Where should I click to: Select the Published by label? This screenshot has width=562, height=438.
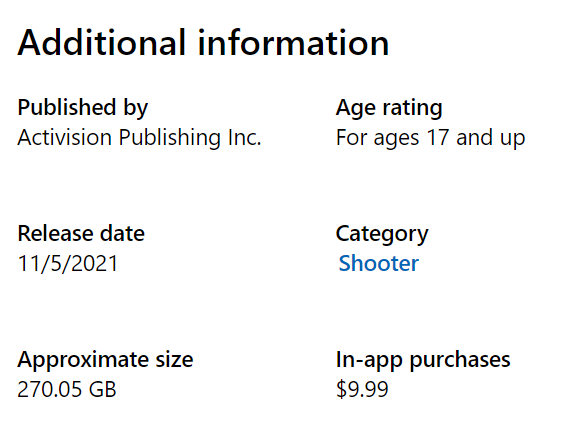(82, 108)
